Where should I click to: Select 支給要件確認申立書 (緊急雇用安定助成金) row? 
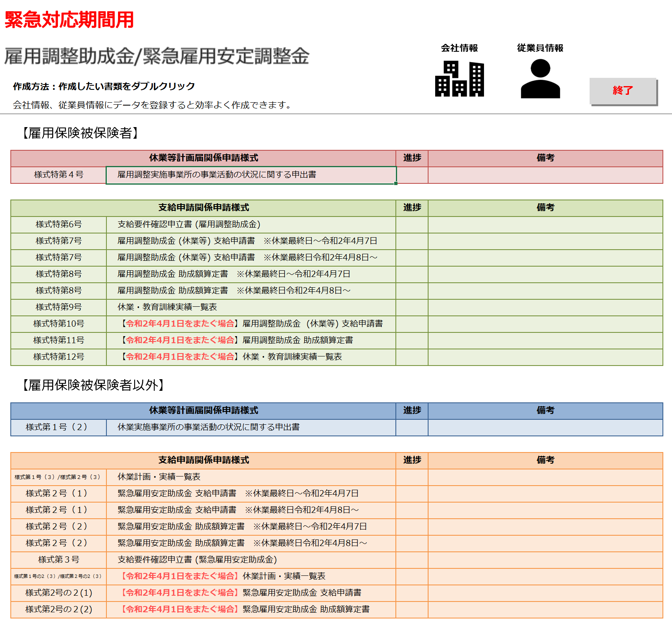[x=251, y=560]
